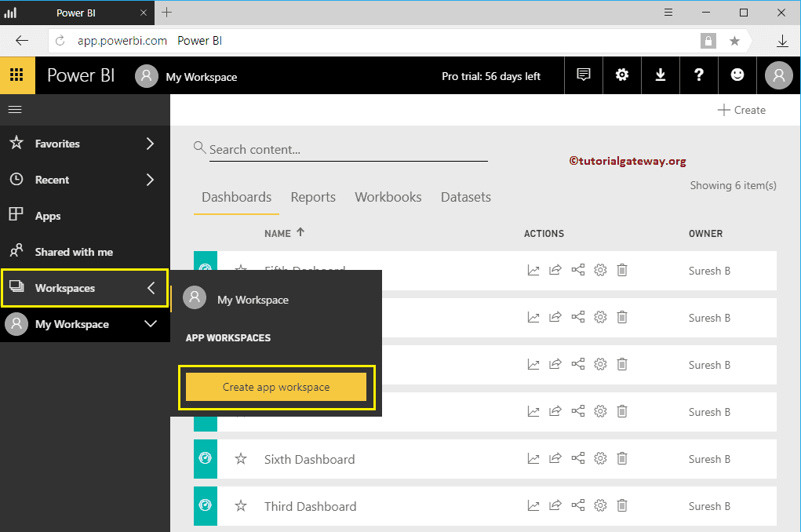This screenshot has width=801, height=532.
Task: Click + Create in the top right
Action: pyautogui.click(x=741, y=110)
